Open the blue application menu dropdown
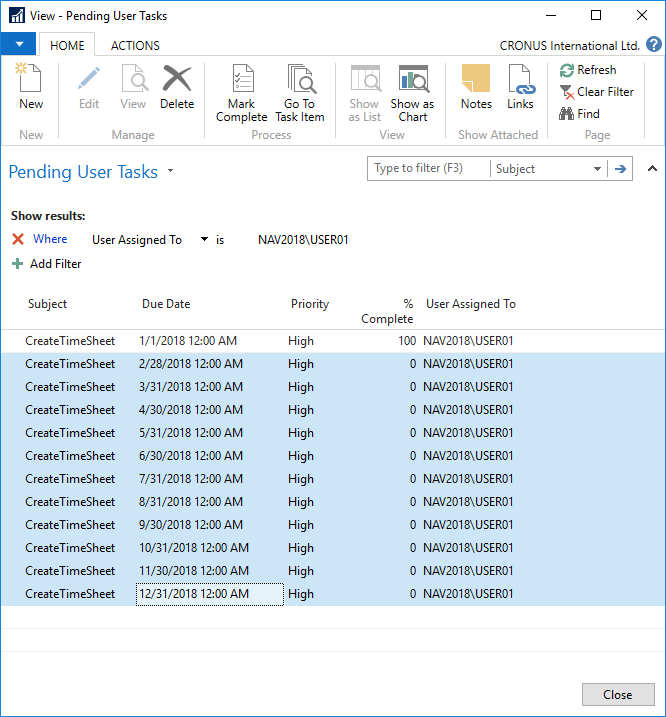 (x=19, y=44)
